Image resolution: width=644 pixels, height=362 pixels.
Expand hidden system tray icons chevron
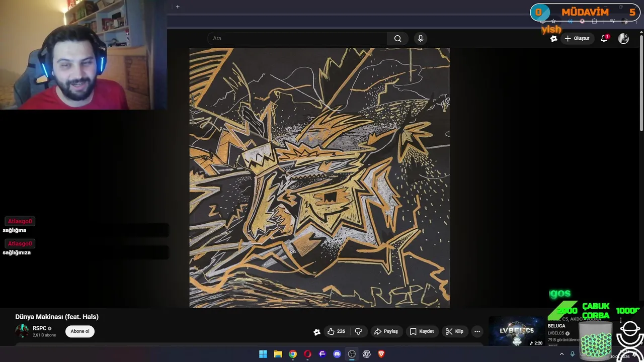561,354
